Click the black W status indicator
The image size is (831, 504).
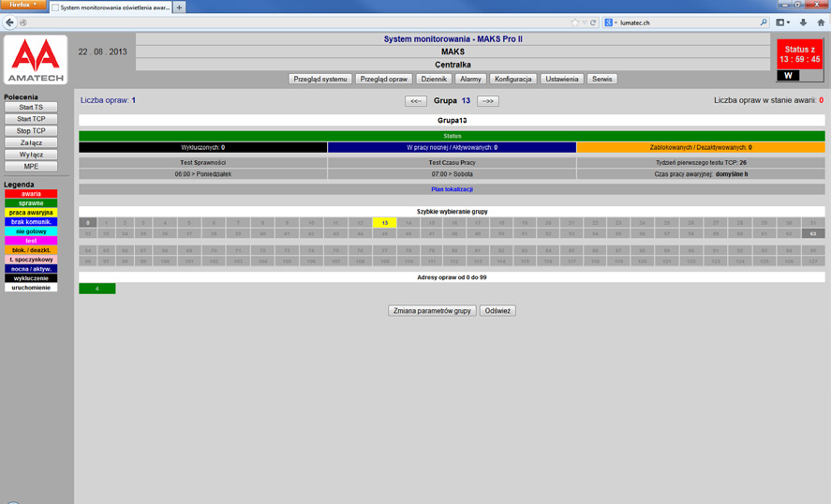point(788,75)
